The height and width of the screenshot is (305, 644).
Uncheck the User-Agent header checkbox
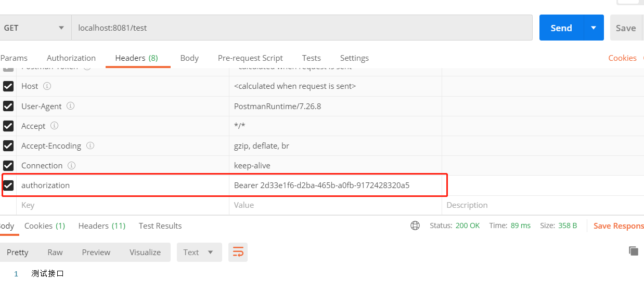(x=8, y=106)
